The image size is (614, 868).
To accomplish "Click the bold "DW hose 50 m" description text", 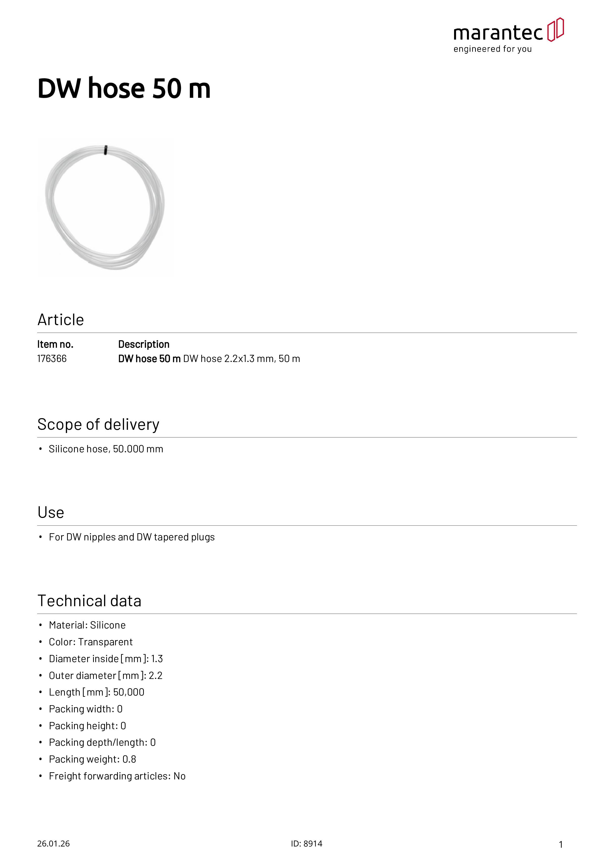I will point(149,358).
